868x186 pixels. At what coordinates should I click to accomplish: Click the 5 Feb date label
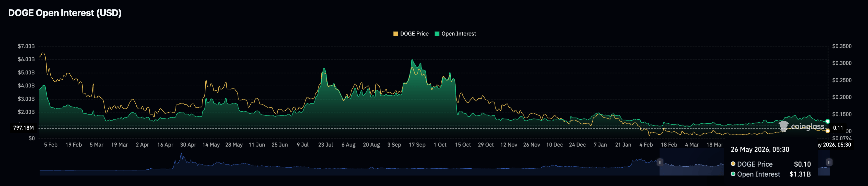(51, 145)
